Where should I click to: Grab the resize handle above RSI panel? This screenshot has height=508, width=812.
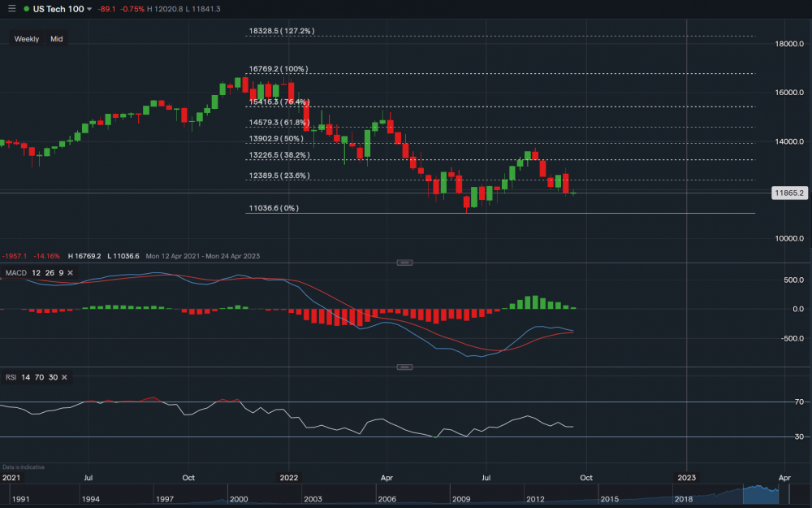(404, 367)
